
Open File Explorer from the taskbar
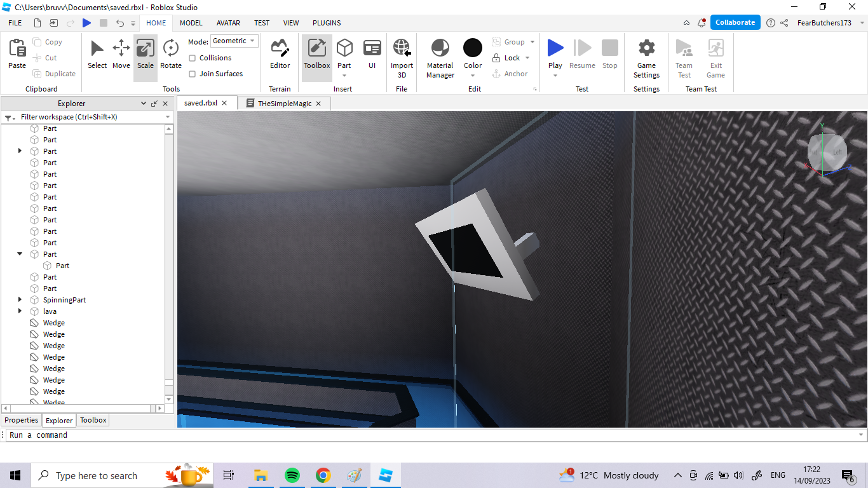click(x=261, y=475)
